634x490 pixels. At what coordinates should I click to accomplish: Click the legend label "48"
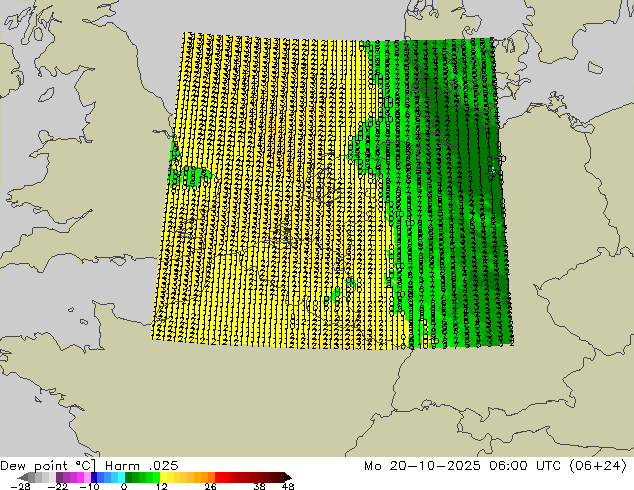[288, 487]
